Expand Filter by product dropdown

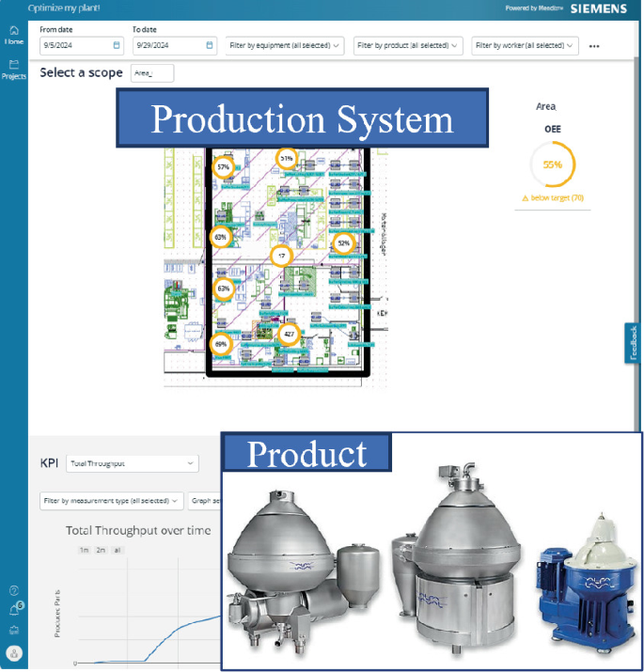point(408,45)
